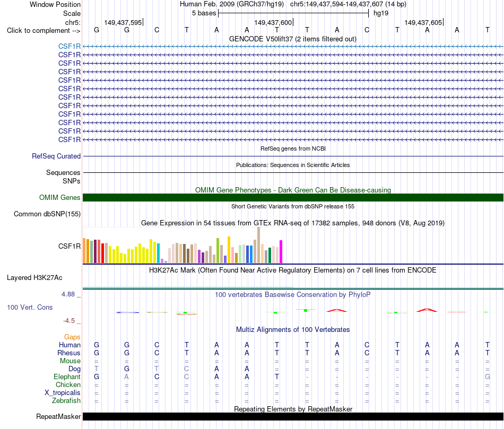
Task: Select the 100 Vert. Cons track label
Action: (30, 307)
